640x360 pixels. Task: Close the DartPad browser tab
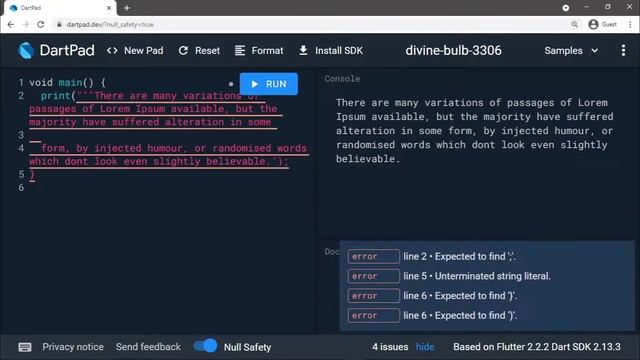coord(109,8)
